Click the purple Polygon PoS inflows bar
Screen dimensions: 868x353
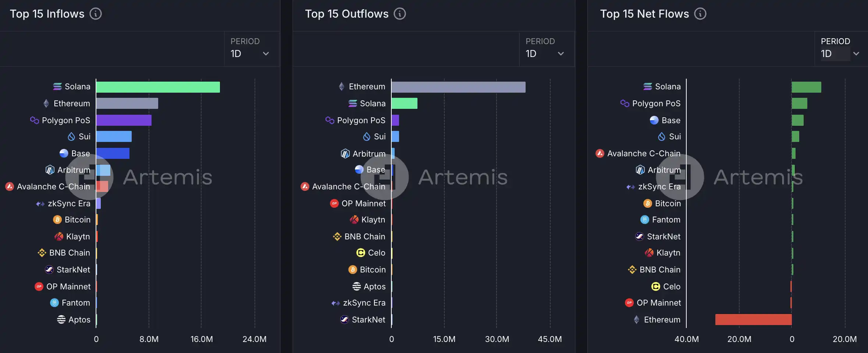pos(124,120)
